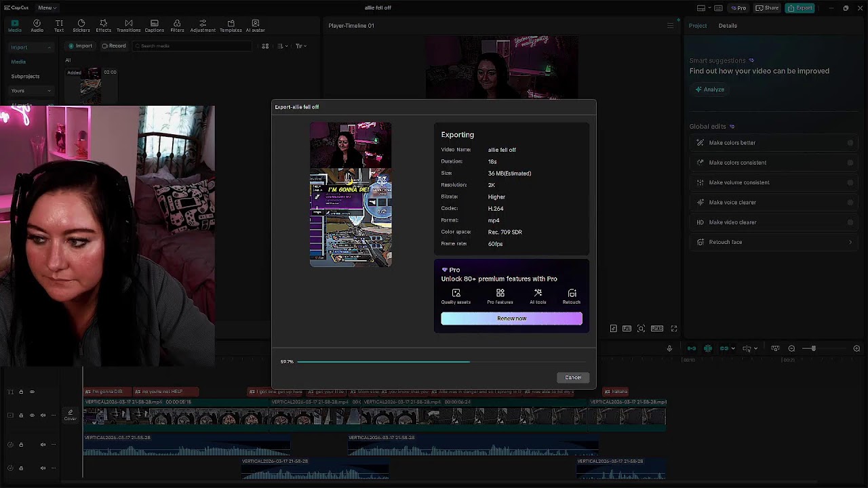This screenshot has width=868, height=488.
Task: Click the player fullscreen icon
Action: [674, 329]
